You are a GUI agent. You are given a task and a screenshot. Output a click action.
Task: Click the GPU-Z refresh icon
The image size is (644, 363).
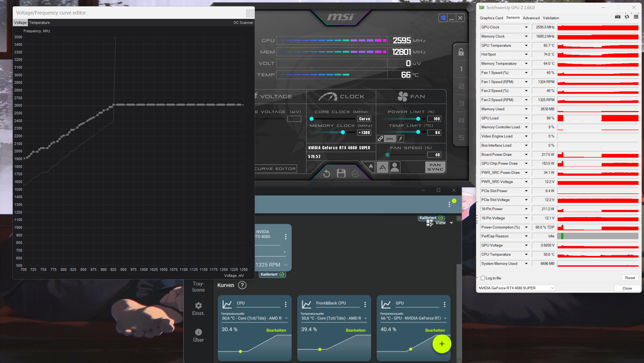[x=627, y=17]
